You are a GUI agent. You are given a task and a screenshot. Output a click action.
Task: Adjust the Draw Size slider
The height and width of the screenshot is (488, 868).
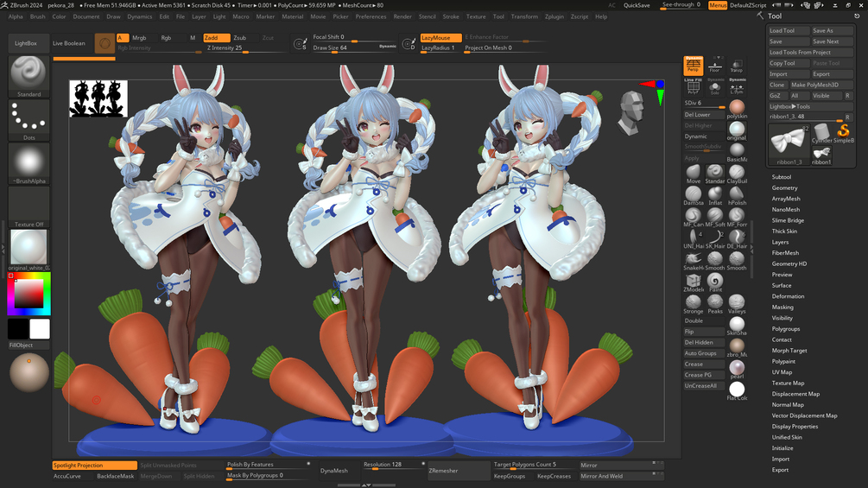click(x=354, y=48)
